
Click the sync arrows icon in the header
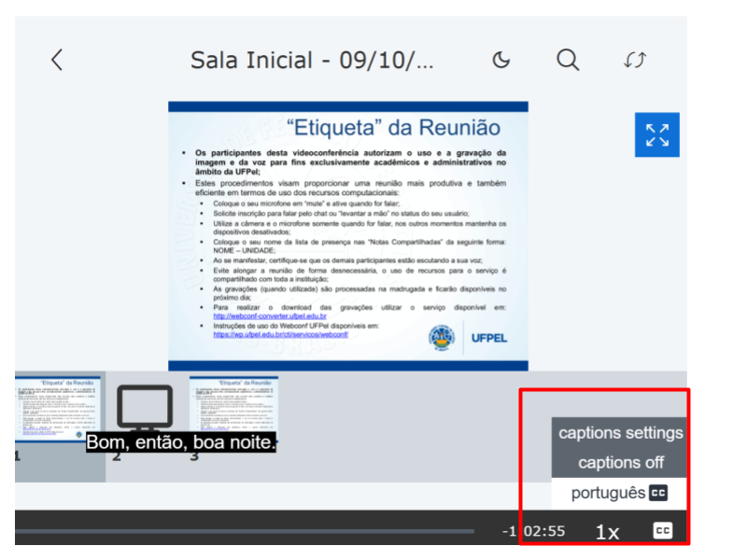(635, 60)
